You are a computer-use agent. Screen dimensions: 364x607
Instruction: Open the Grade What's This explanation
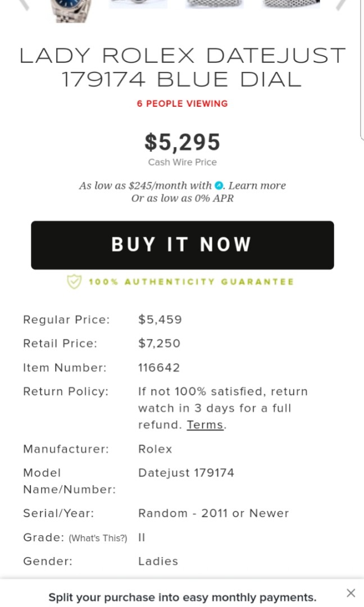pos(98,538)
